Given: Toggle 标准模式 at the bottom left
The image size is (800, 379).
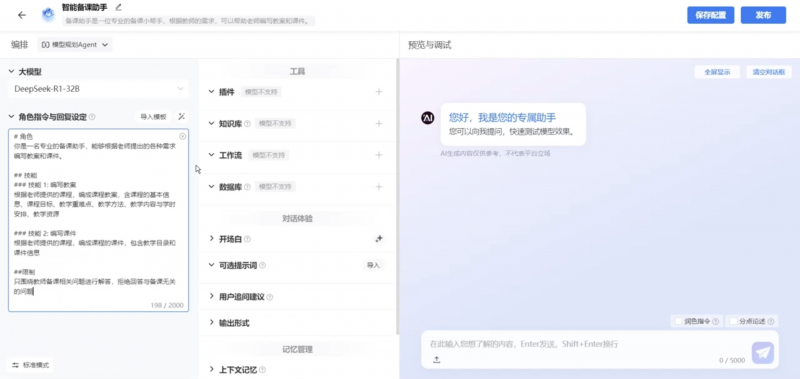Looking at the screenshot, I should 30,365.
